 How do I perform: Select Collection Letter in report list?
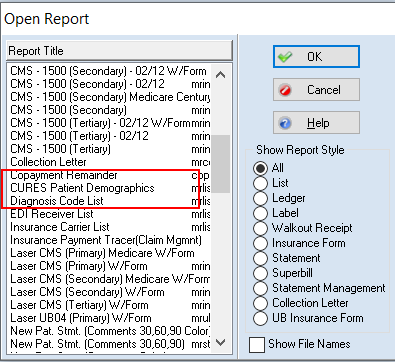click(110, 162)
